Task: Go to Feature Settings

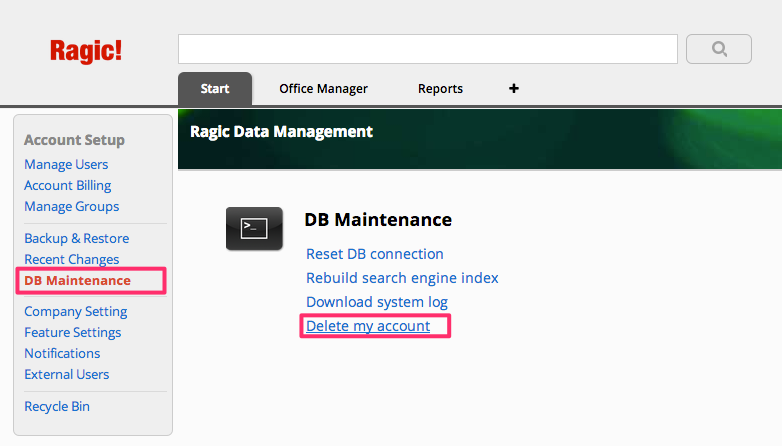Action: (x=73, y=332)
